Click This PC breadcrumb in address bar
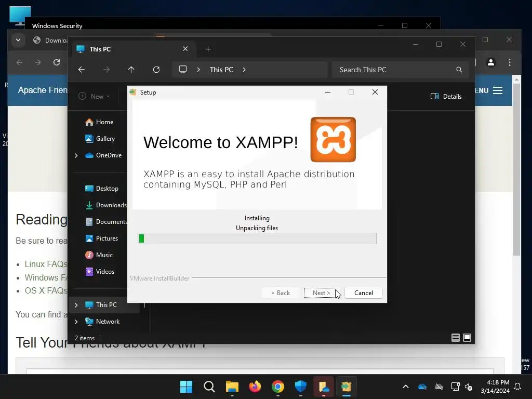 tap(221, 70)
